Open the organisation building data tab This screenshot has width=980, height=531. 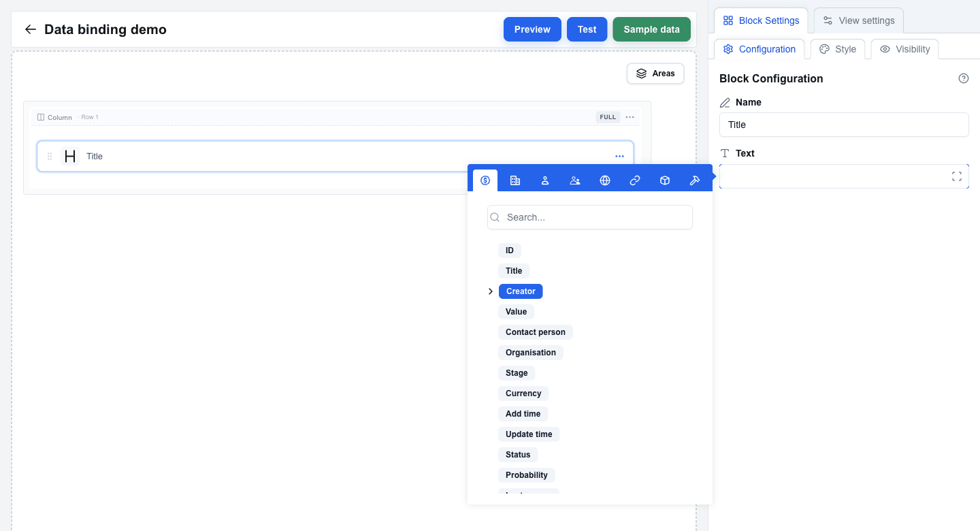click(515, 180)
